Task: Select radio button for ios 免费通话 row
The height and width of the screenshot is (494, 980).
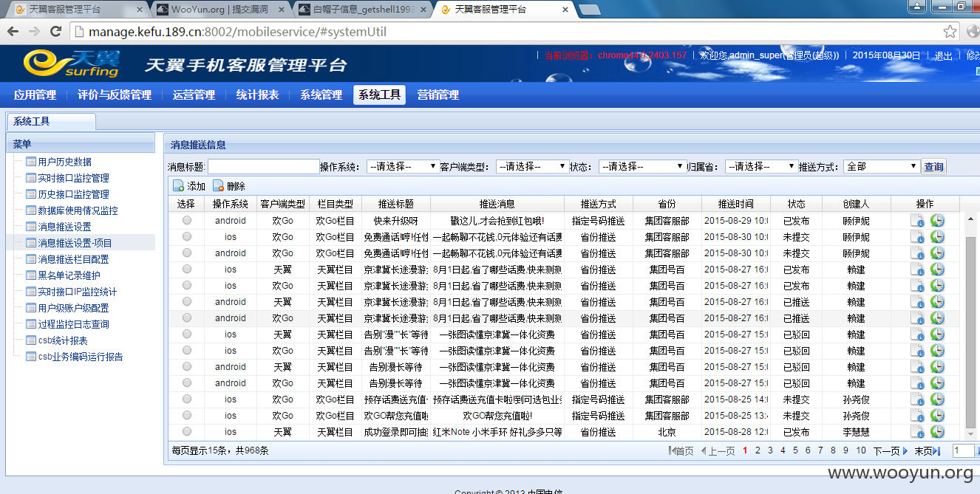Action: (187, 236)
